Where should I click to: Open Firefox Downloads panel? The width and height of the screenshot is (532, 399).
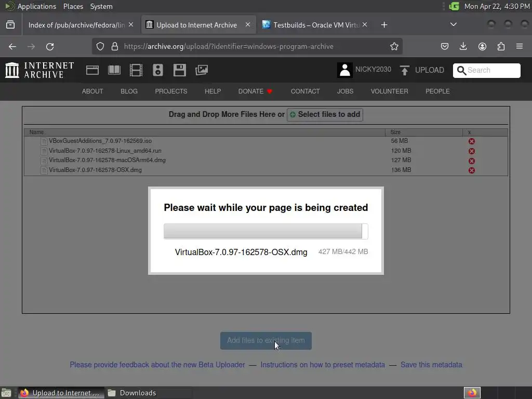coord(463,46)
